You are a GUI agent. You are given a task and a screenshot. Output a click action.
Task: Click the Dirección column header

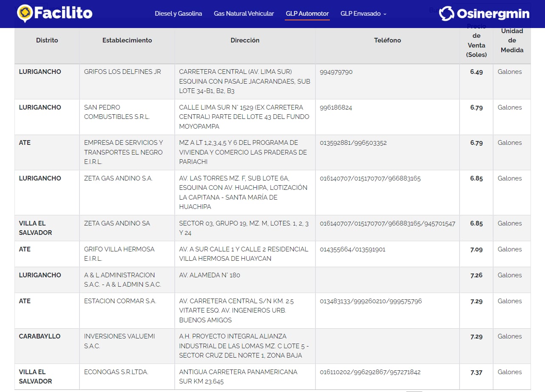pyautogui.click(x=245, y=40)
